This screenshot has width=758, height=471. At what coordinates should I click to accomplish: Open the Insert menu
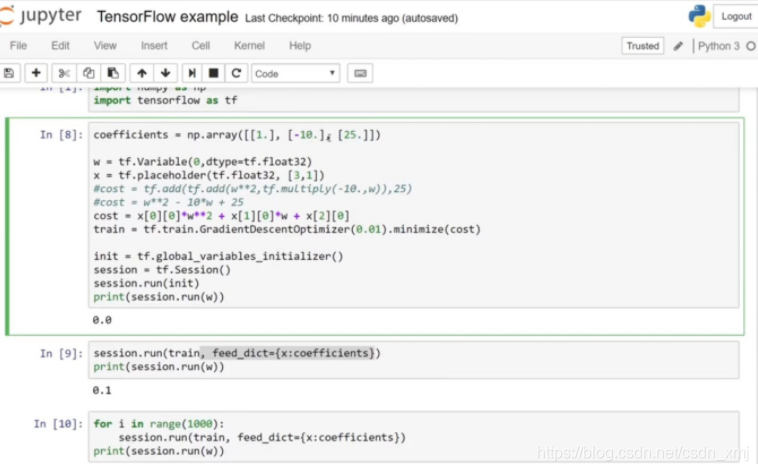[x=154, y=45]
